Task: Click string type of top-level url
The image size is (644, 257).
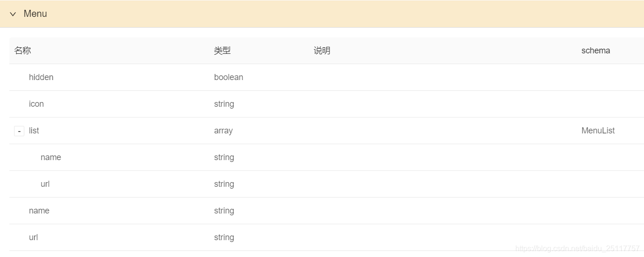Action: [x=224, y=237]
